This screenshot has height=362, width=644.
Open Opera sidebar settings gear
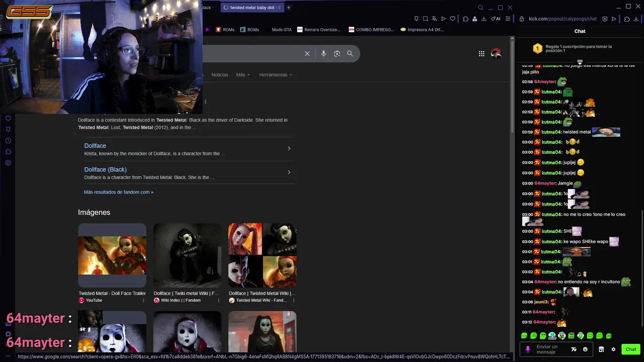pyautogui.click(x=8, y=163)
